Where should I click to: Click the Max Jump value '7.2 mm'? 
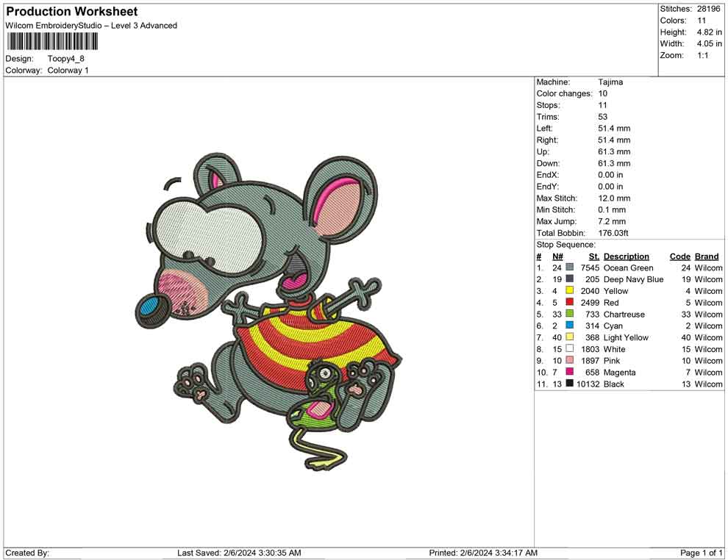point(612,221)
